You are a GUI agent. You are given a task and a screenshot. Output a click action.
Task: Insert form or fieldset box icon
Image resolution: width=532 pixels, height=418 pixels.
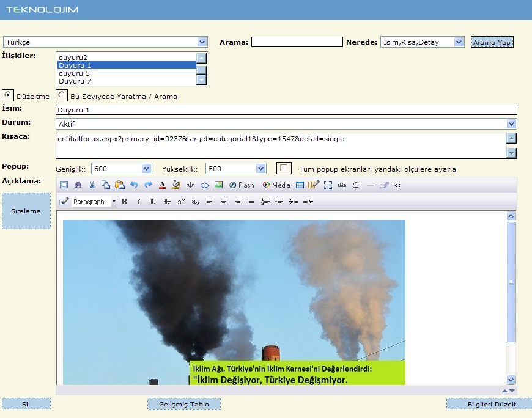[x=342, y=185]
